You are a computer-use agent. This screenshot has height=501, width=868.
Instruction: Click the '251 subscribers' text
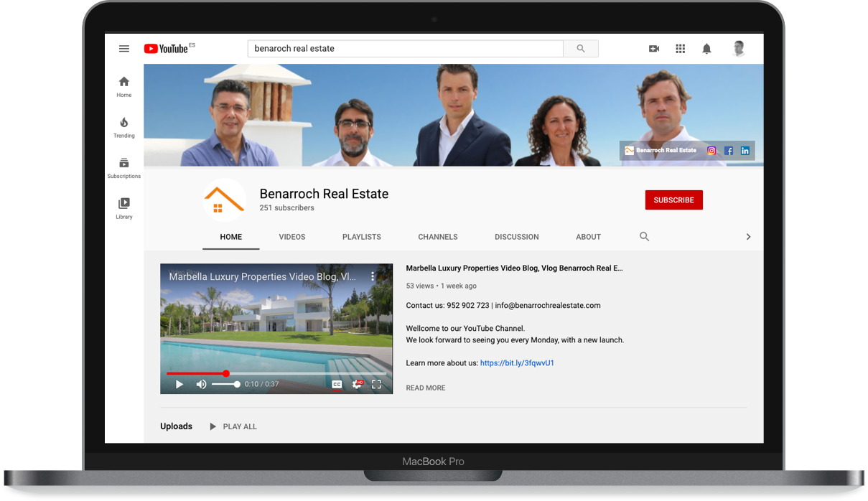tap(287, 208)
